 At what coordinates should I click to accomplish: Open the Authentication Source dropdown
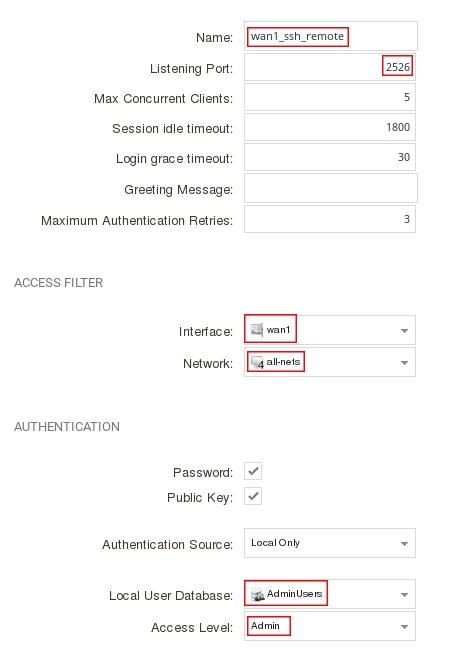(x=330, y=543)
